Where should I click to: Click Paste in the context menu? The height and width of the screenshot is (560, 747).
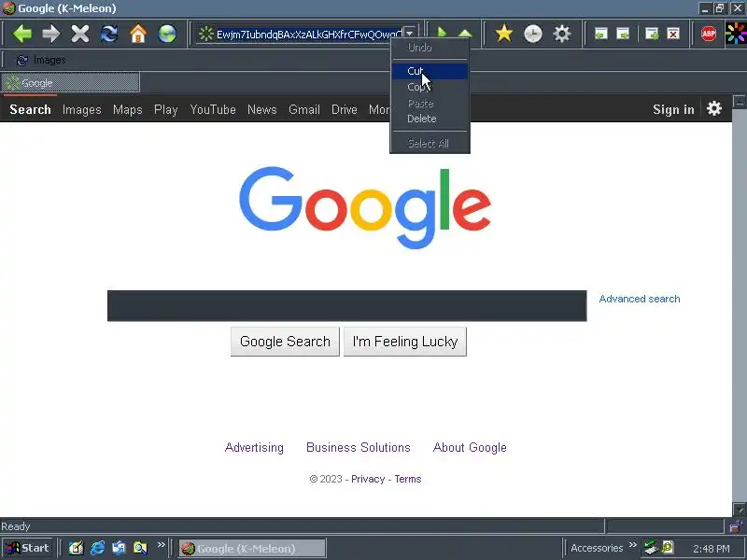tap(430, 103)
